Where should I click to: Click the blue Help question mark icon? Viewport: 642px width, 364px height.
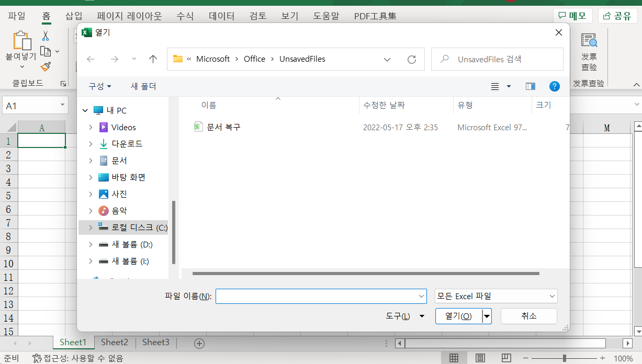[555, 86]
